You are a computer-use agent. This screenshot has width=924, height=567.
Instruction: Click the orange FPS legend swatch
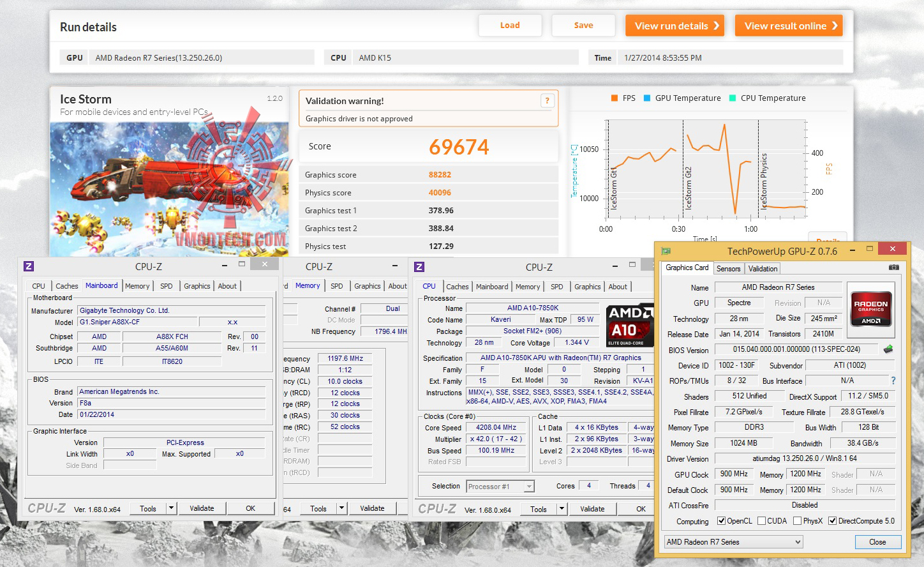pyautogui.click(x=614, y=98)
